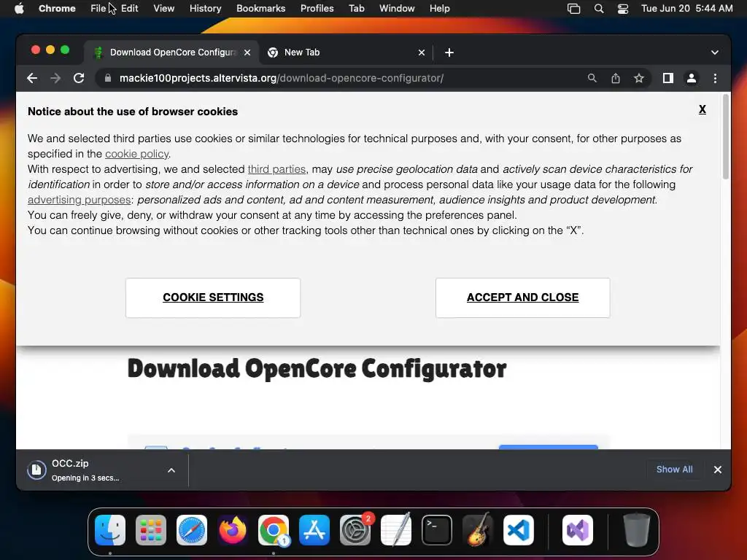Open Visual Studio Code from the Dock

click(519, 530)
